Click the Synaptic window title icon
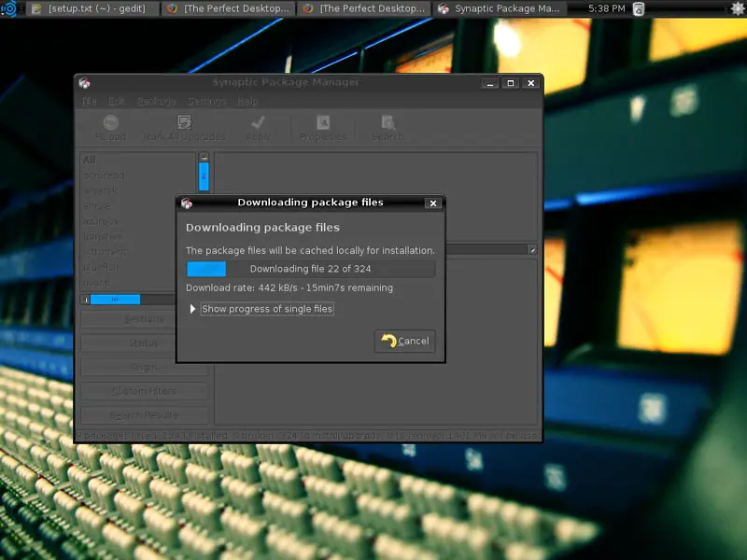Image resolution: width=747 pixels, height=560 pixels. [85, 83]
